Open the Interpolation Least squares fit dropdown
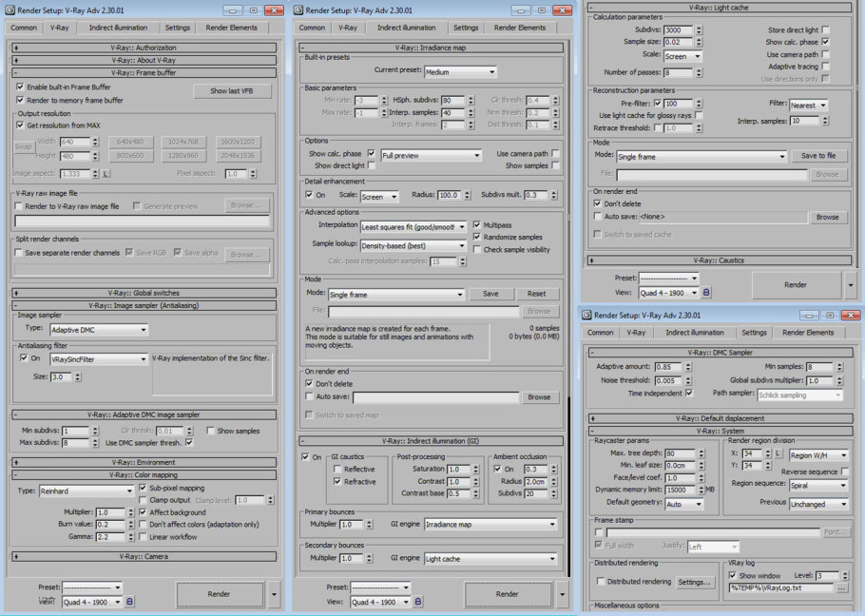Screen dimensions: 865x616 pos(413,226)
